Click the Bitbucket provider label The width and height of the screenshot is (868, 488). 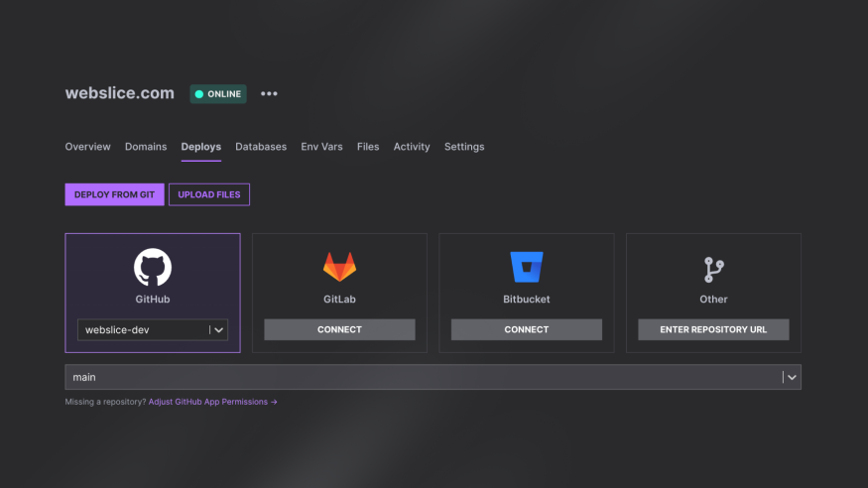click(x=527, y=300)
